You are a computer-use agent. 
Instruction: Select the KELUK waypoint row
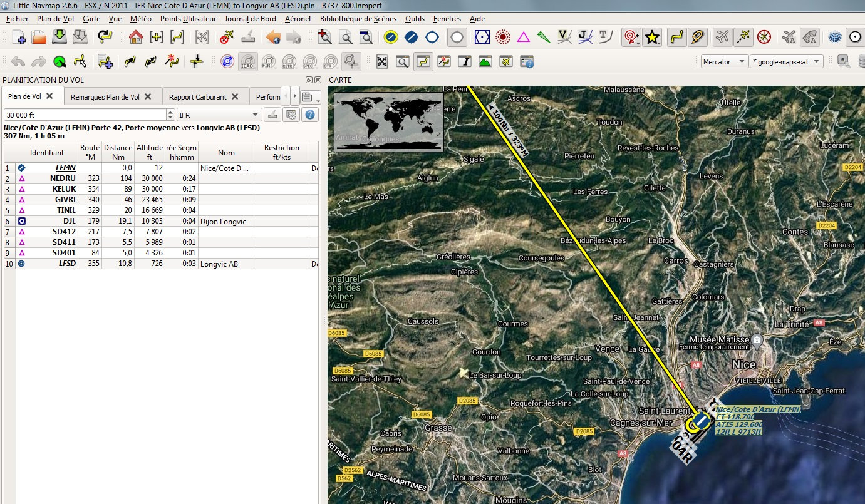pos(64,189)
